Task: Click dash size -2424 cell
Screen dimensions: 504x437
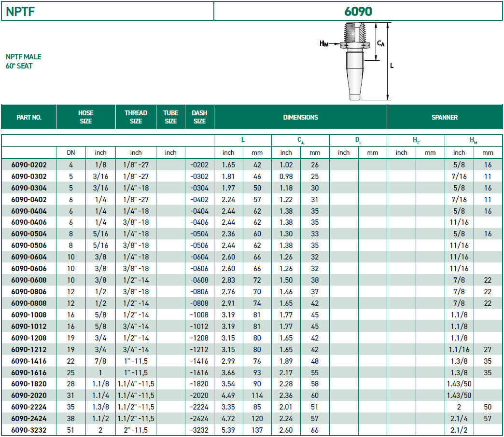Action: point(199,419)
